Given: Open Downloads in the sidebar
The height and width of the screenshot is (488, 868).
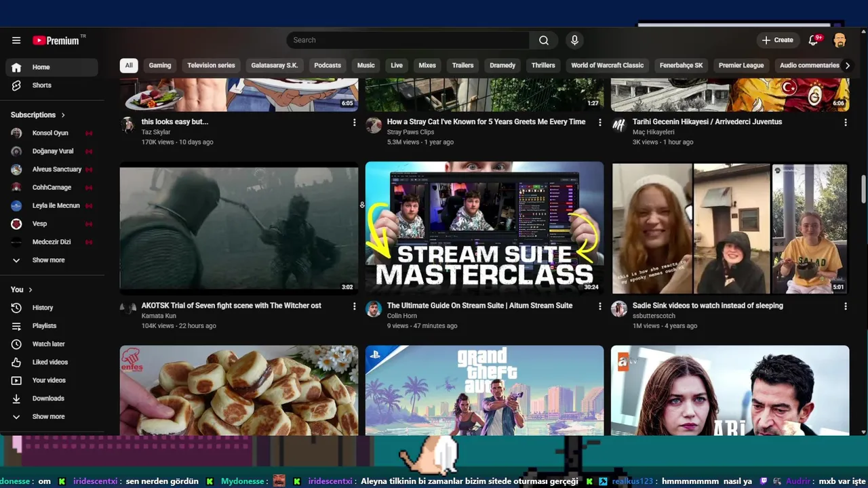Looking at the screenshot, I should pos(52,399).
